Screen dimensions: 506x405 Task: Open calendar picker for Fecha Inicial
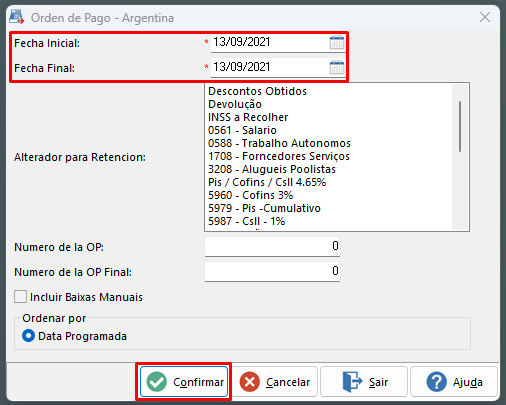coord(337,43)
